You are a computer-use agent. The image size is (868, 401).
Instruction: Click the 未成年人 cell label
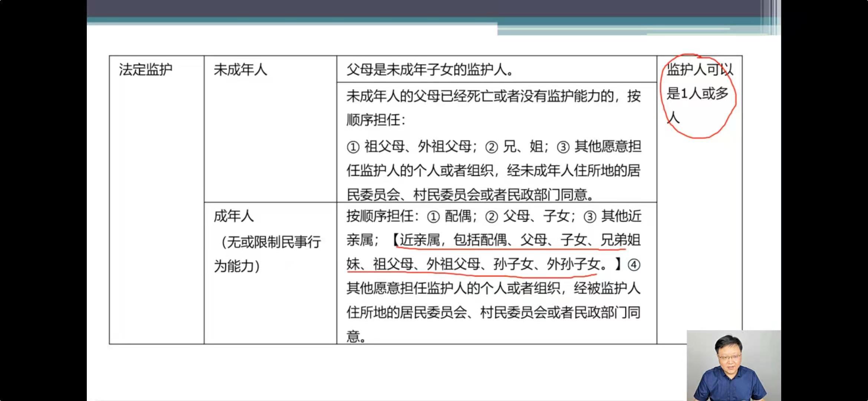click(x=240, y=70)
